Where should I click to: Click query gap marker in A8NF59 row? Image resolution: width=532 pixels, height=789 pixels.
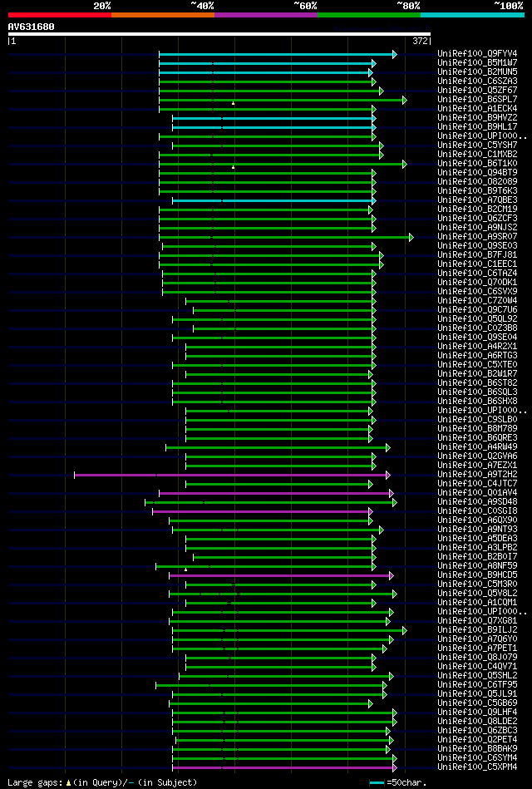click(185, 570)
